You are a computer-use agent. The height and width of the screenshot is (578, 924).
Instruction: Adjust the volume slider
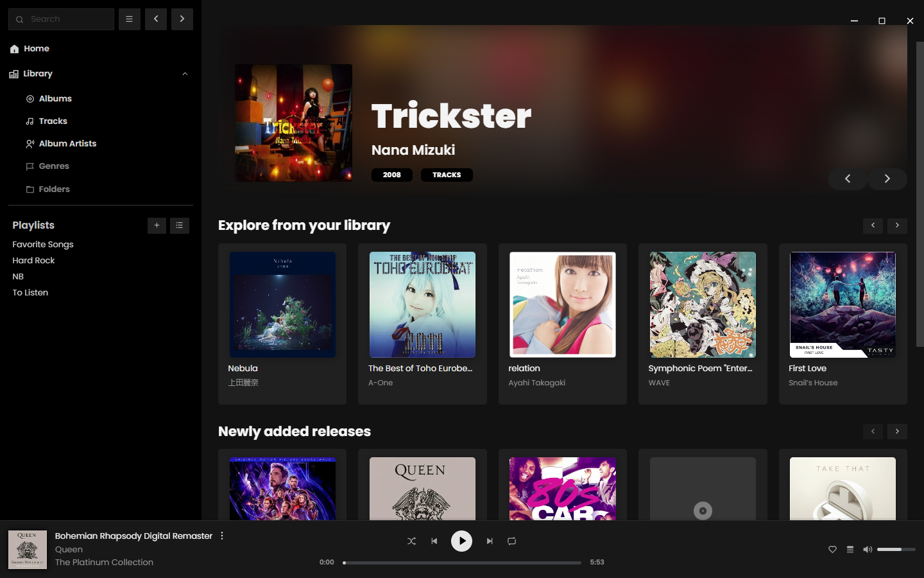click(896, 550)
